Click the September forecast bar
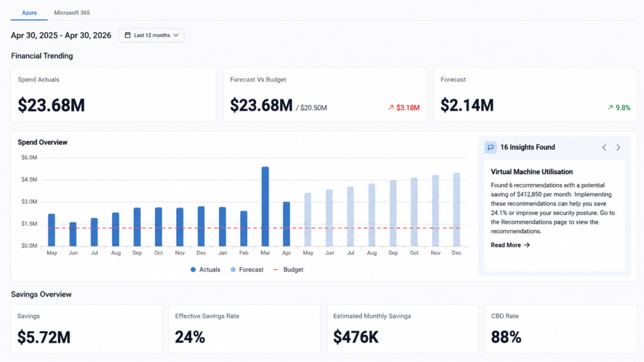The image size is (644, 362). 393,213
